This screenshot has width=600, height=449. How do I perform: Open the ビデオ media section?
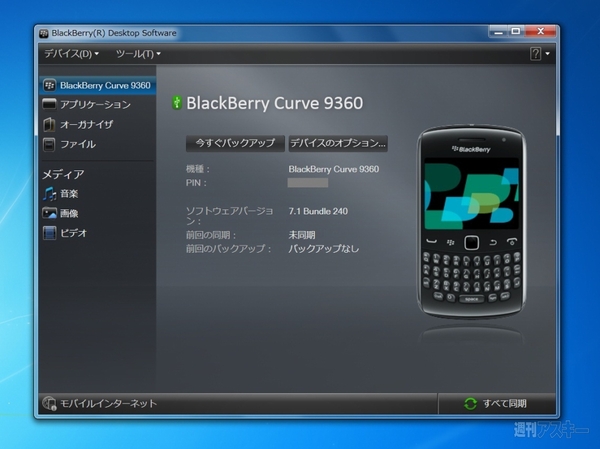[73, 233]
